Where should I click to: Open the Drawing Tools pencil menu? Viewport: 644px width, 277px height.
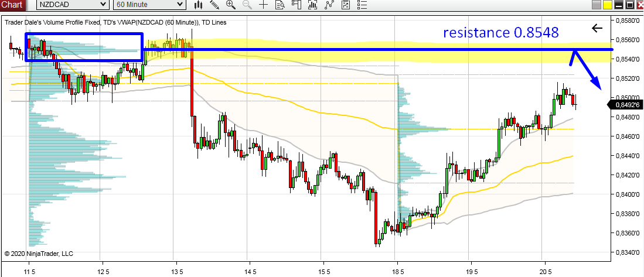(x=214, y=5)
